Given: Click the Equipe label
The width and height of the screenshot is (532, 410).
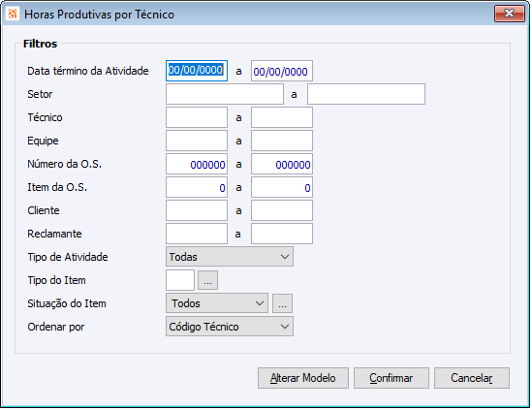Looking at the screenshot, I should pos(43,141).
